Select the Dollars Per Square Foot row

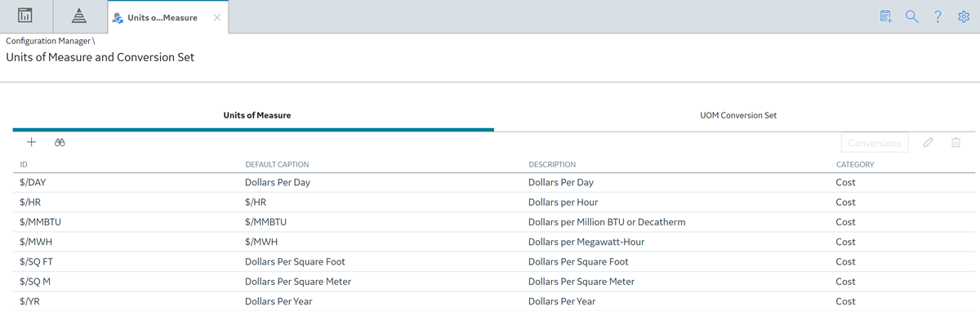coord(494,262)
